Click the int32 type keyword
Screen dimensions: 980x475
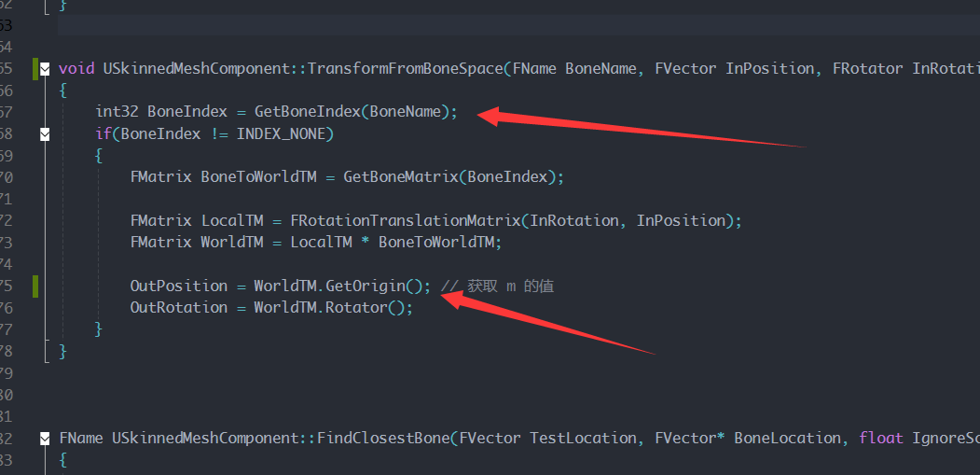(117, 112)
